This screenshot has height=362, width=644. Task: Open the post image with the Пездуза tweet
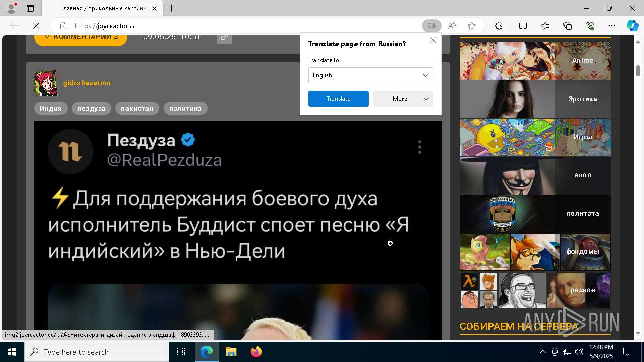[x=238, y=230]
